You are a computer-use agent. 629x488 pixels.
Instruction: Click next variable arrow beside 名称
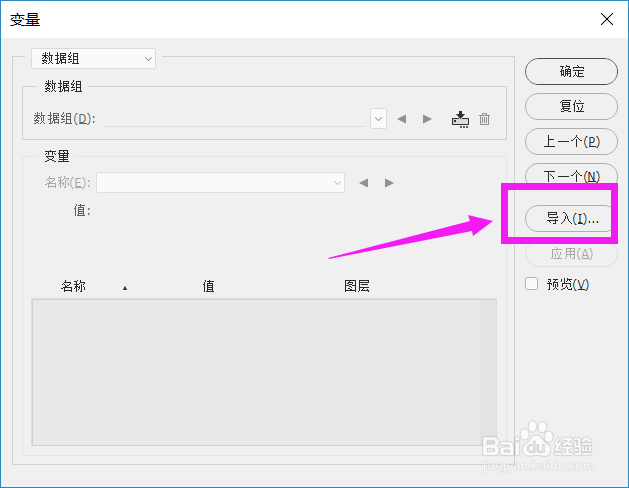[389, 183]
